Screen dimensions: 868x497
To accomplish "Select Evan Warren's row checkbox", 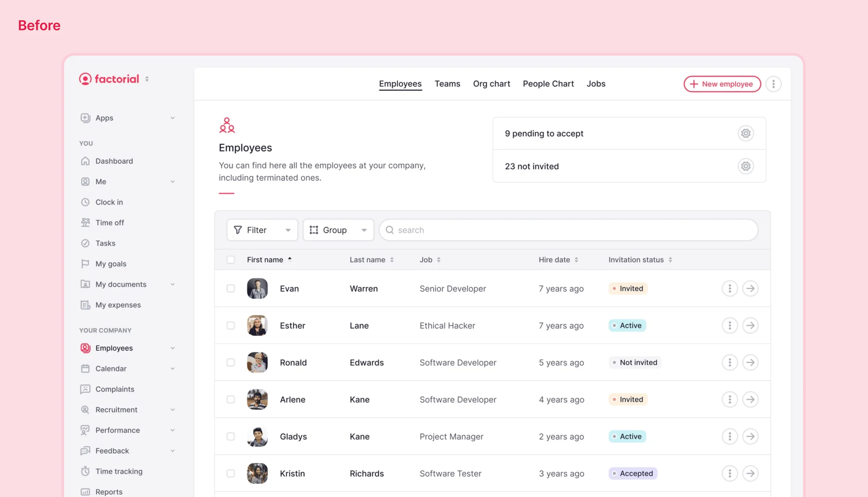I will 231,289.
